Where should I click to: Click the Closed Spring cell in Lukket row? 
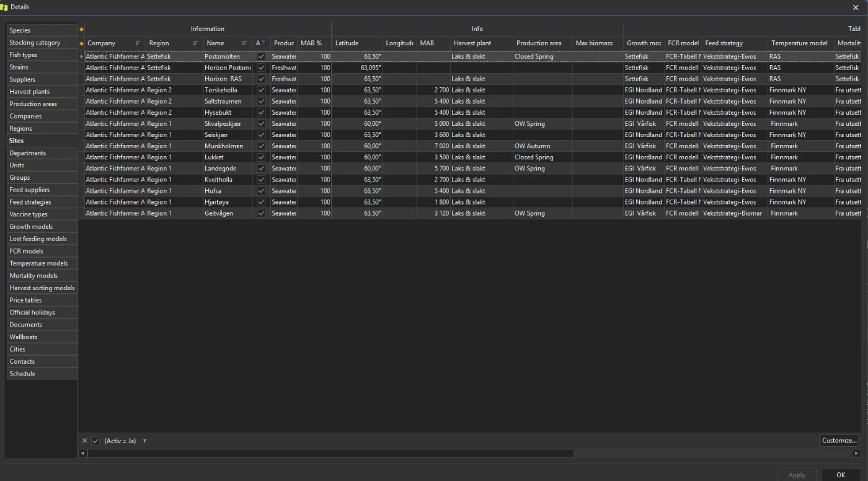pos(542,157)
